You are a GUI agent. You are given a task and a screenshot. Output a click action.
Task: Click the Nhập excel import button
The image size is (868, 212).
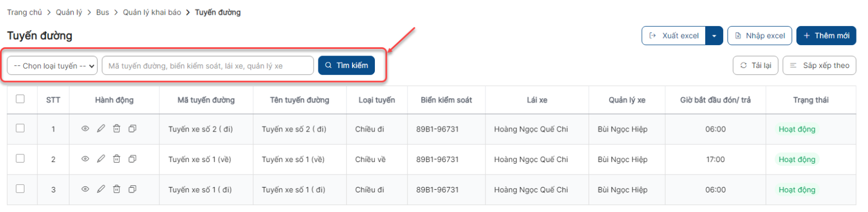pyautogui.click(x=759, y=36)
